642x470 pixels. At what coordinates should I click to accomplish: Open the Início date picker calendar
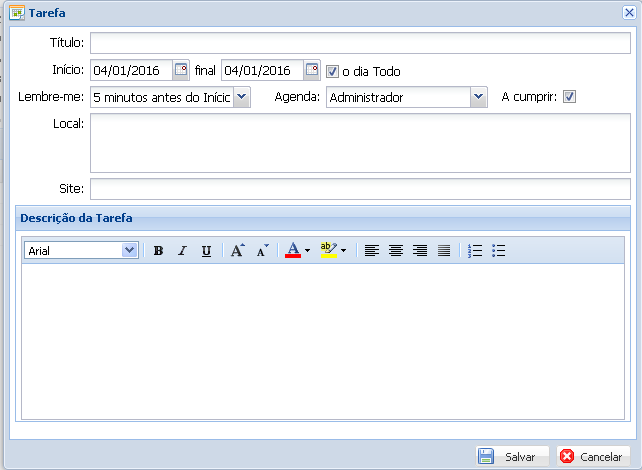[x=181, y=70]
